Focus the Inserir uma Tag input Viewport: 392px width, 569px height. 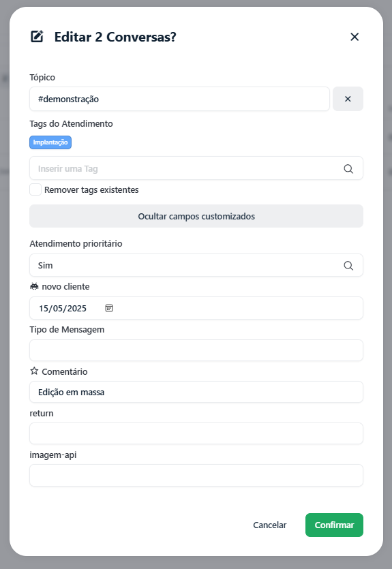pos(185,168)
